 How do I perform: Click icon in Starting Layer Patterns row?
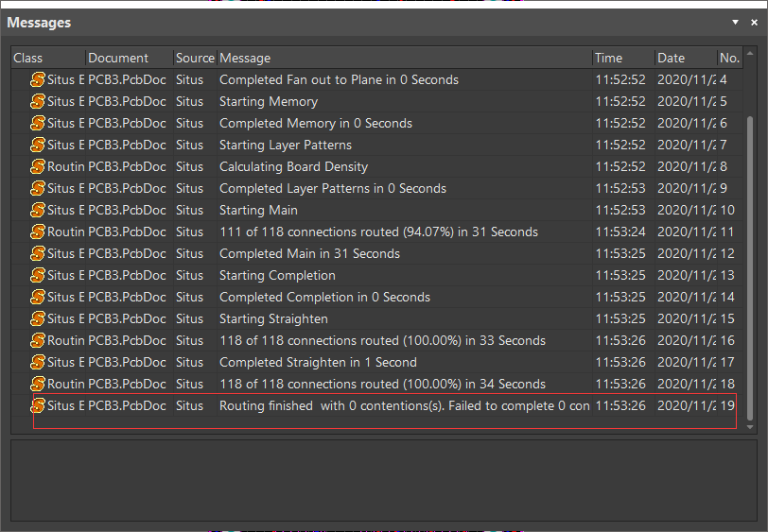[38, 145]
